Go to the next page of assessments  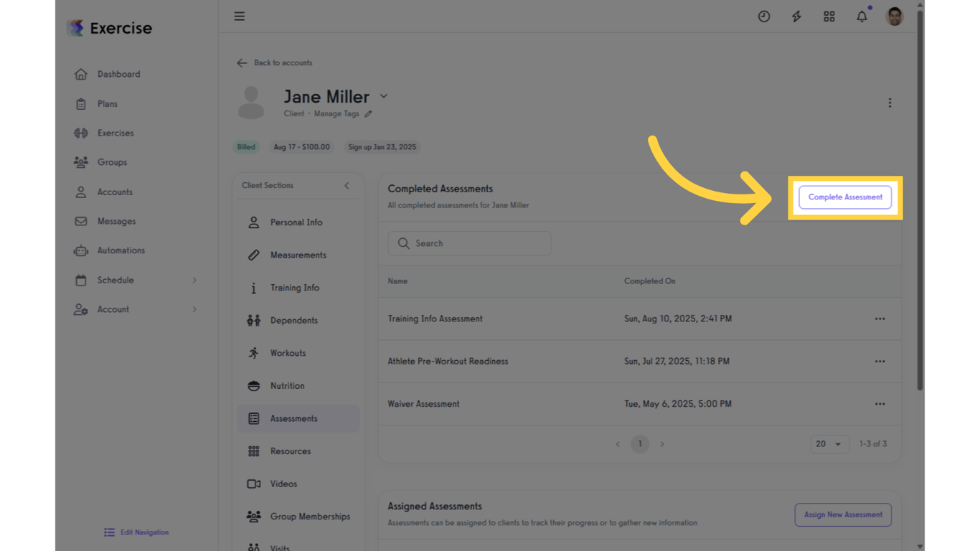[x=662, y=444]
